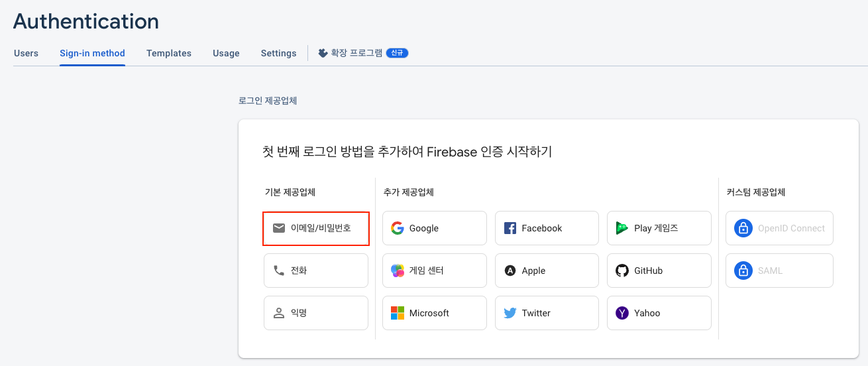Click the Twitter bird icon

click(x=510, y=313)
